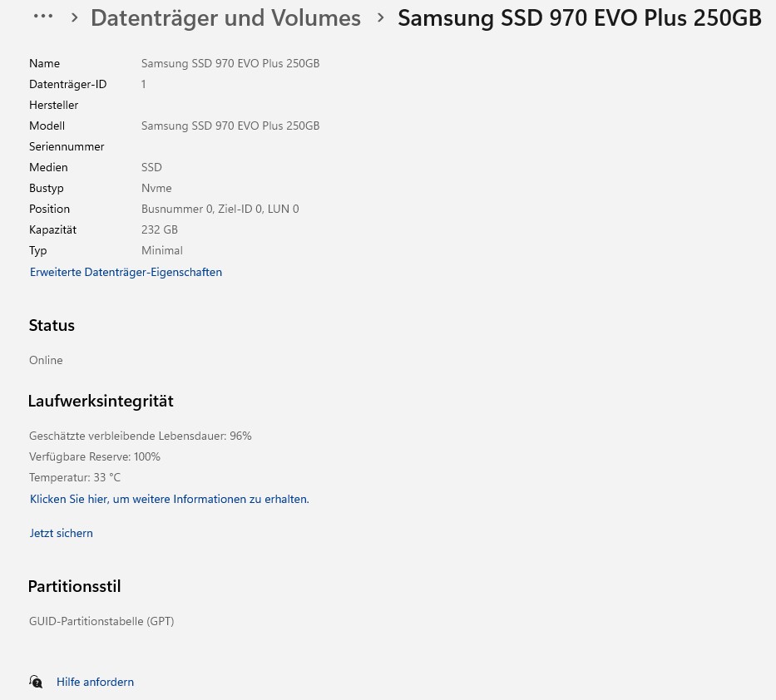The width and height of the screenshot is (776, 700).
Task: Click the chevron after the breadcrumb ellipsis
Action: click(x=74, y=17)
